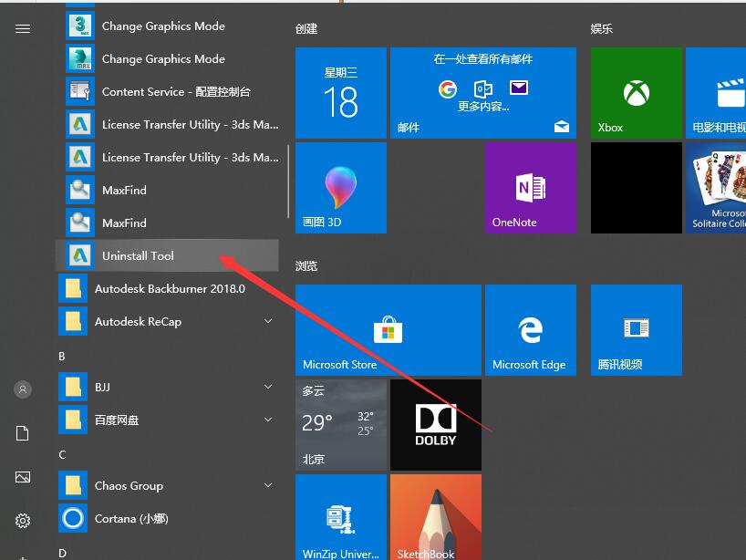The image size is (746, 560).
Task: Click the Cortana circle icon
Action: click(73, 518)
